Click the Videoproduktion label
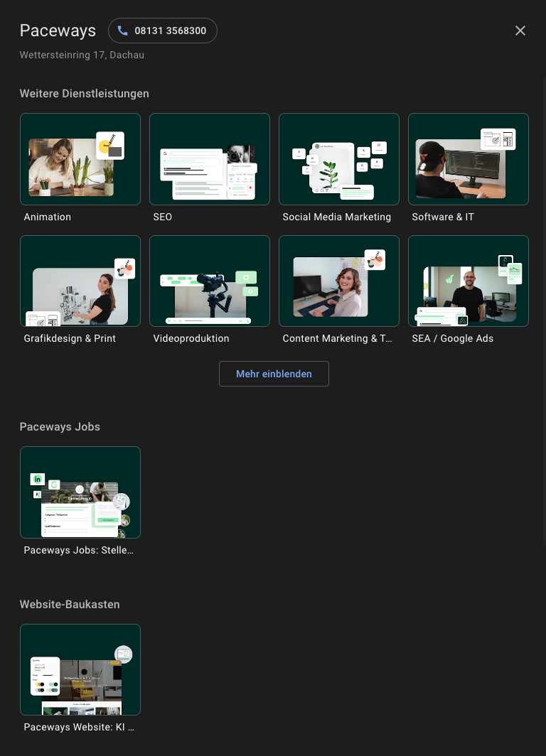This screenshot has height=756, width=546. [x=191, y=338]
